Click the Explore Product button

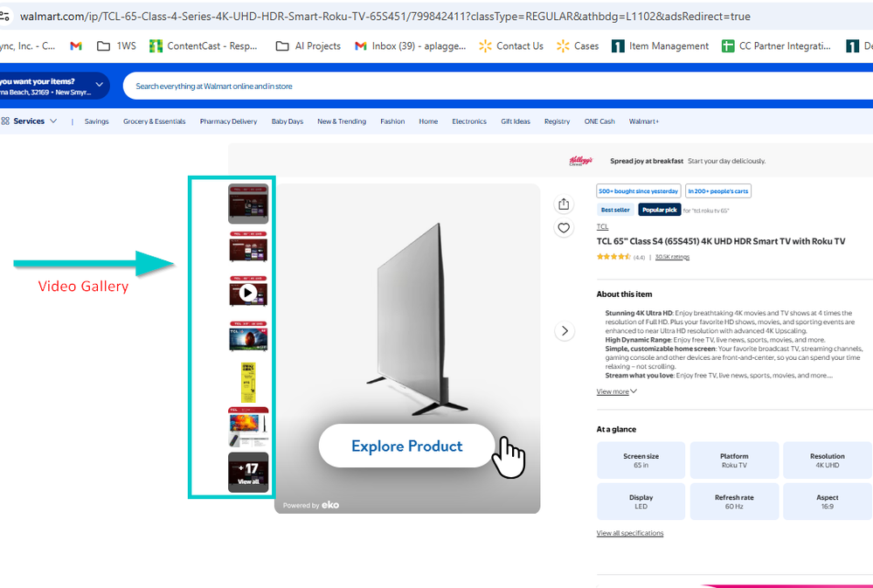(x=406, y=446)
